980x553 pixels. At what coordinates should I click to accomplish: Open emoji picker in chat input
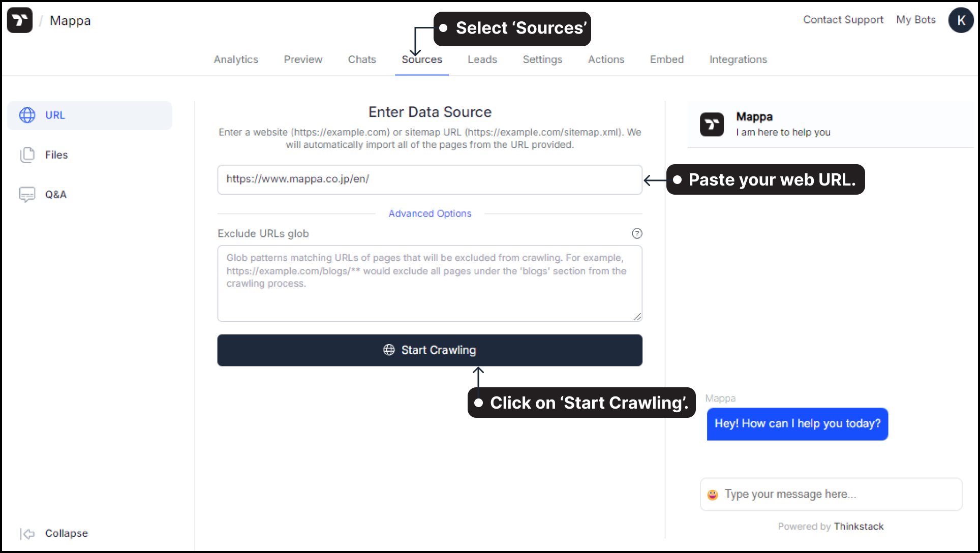tap(713, 495)
